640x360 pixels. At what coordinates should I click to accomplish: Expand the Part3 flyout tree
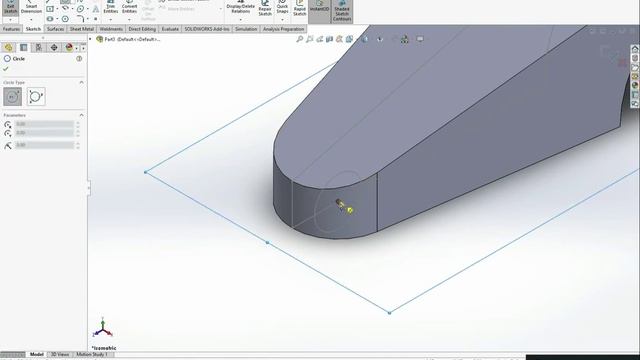tap(90, 39)
